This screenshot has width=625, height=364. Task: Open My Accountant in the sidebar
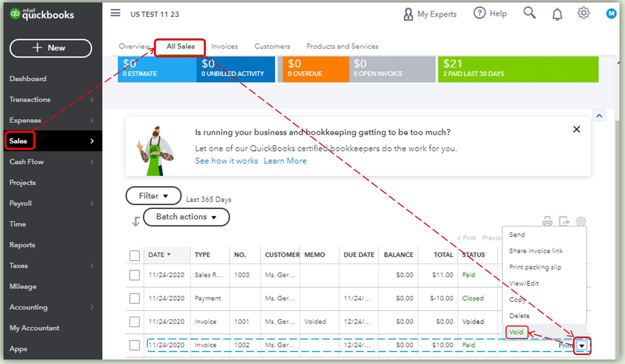[34, 328]
